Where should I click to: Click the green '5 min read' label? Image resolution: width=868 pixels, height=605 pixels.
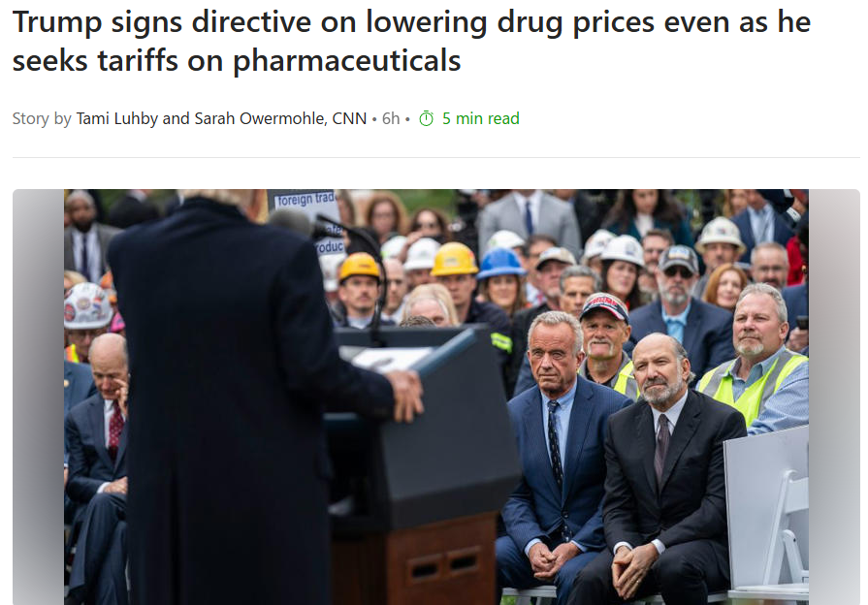point(480,118)
